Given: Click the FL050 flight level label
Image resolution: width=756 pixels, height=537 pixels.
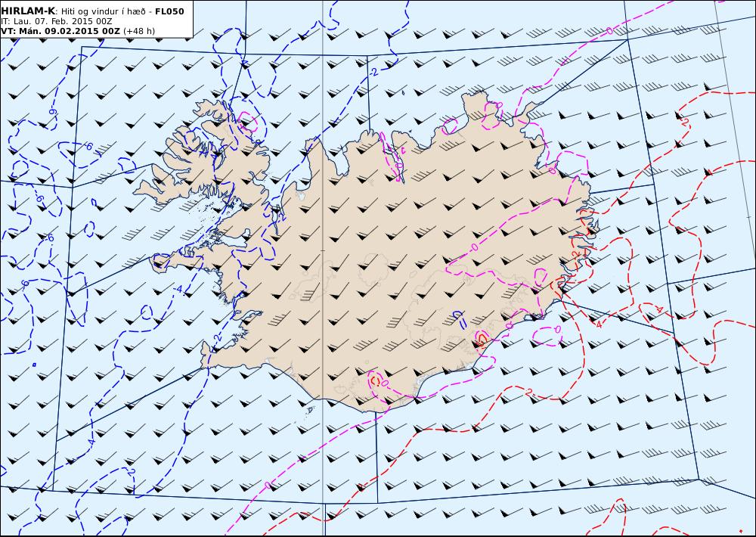Looking at the screenshot, I should 169,11.
